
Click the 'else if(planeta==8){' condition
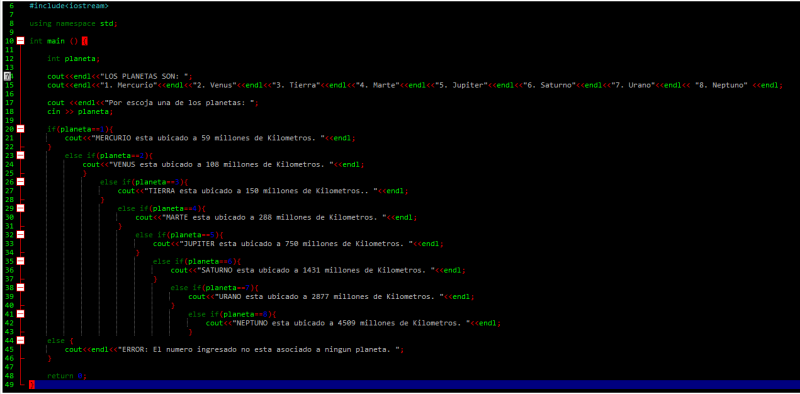232,314
